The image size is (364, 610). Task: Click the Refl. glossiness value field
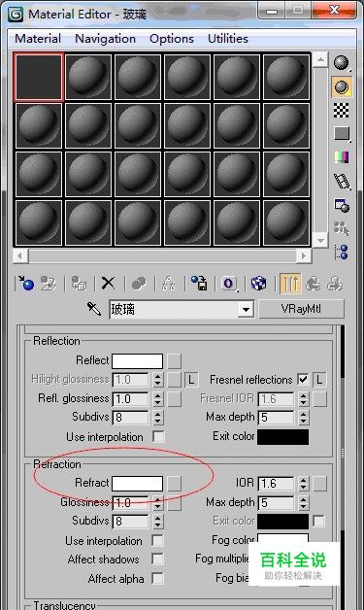pos(130,399)
